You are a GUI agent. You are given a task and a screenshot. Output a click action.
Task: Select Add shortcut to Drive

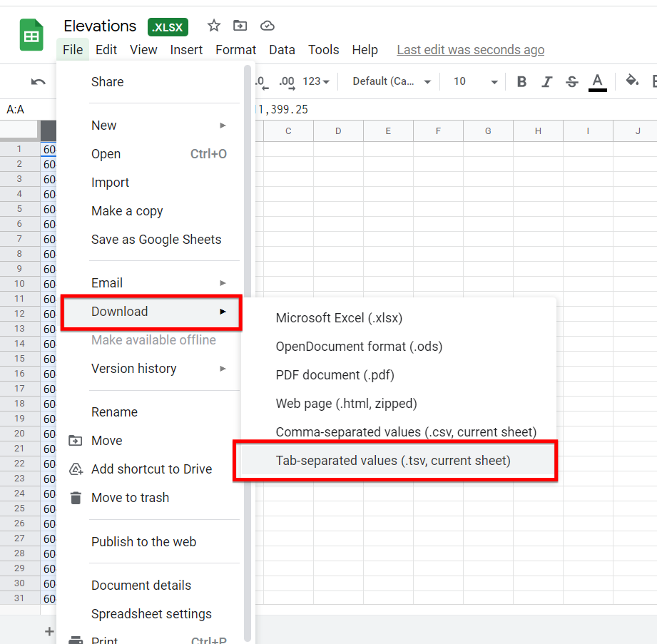point(151,469)
